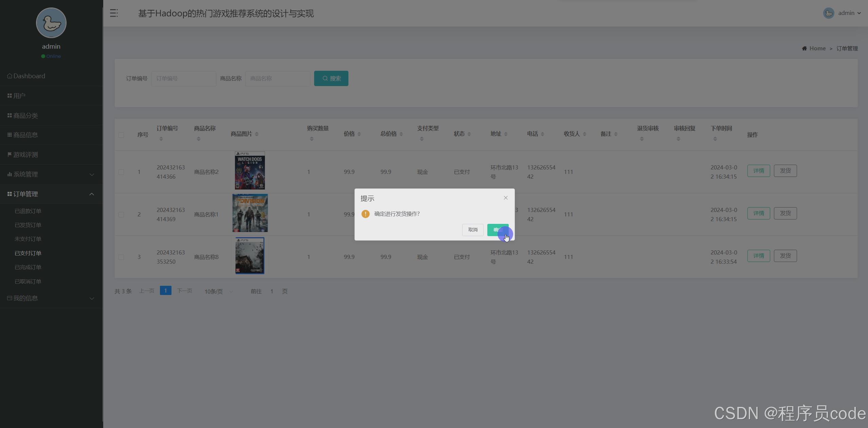Toggle the select-all header checkbox

(121, 135)
